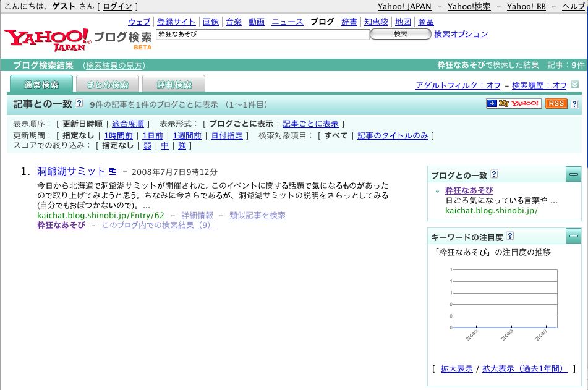Open 知恵袋 search category
Image resolution: width=588 pixels, height=390 pixels.
(x=376, y=22)
